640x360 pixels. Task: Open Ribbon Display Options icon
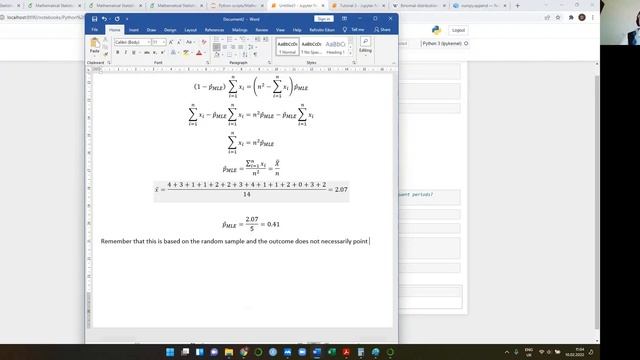[344, 19]
